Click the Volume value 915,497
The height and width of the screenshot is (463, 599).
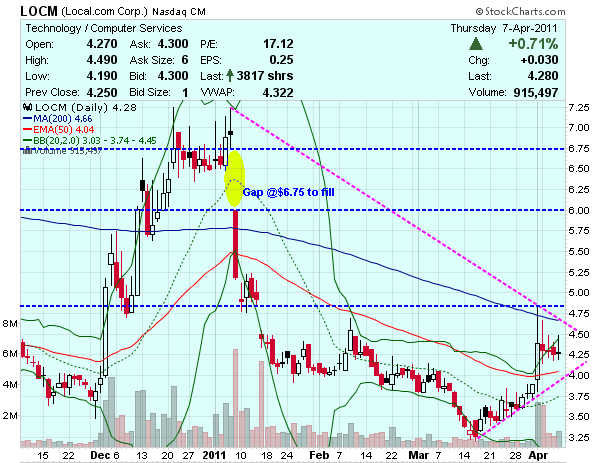pyautogui.click(x=536, y=92)
